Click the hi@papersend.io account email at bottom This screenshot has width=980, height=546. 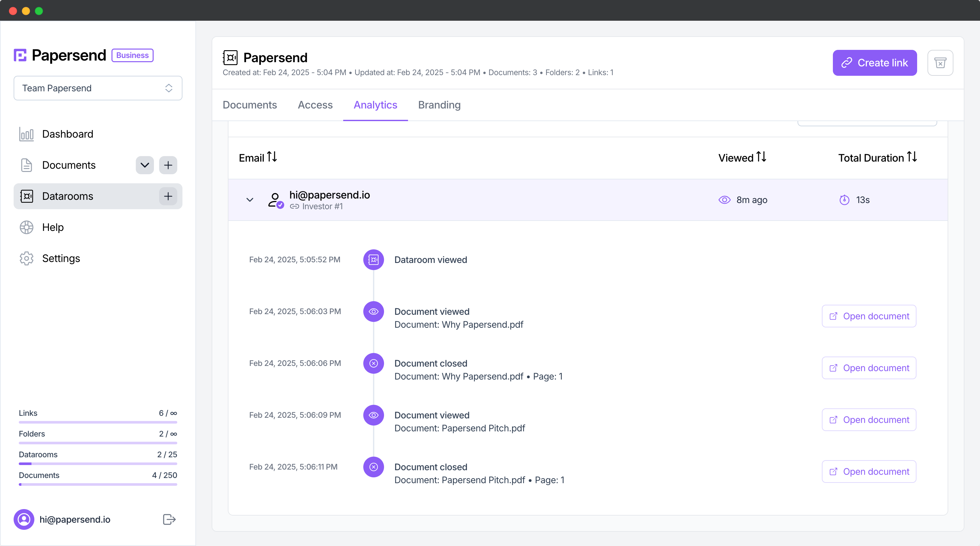(75, 519)
